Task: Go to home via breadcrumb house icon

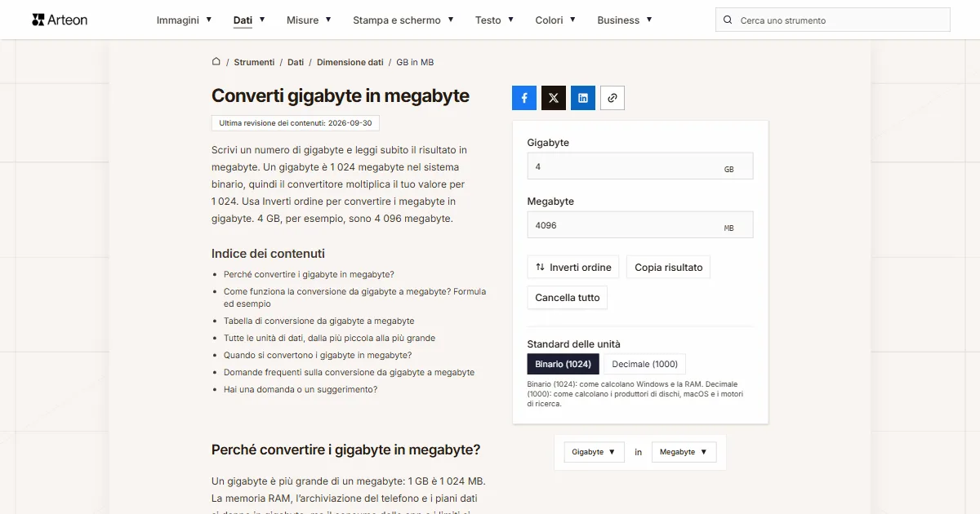Action: tap(216, 61)
